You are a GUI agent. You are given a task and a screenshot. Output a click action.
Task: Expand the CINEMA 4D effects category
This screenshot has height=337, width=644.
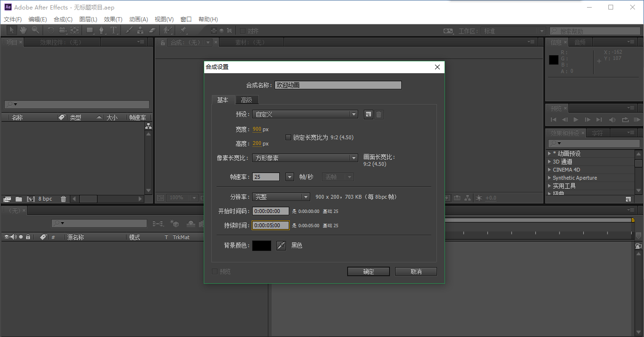[x=549, y=170]
